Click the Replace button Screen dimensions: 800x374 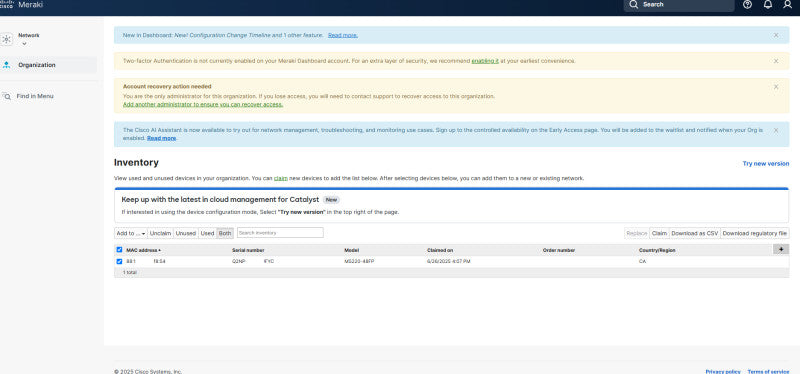coord(637,233)
